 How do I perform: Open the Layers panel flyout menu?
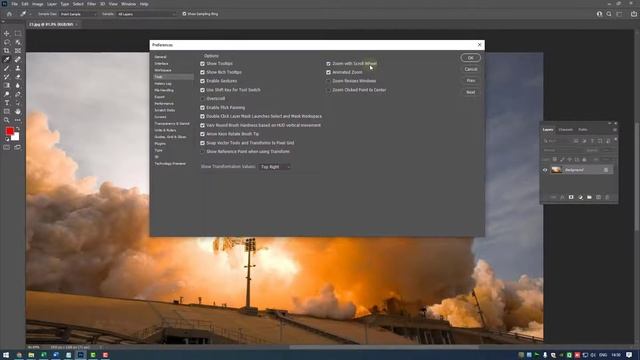tap(614, 130)
